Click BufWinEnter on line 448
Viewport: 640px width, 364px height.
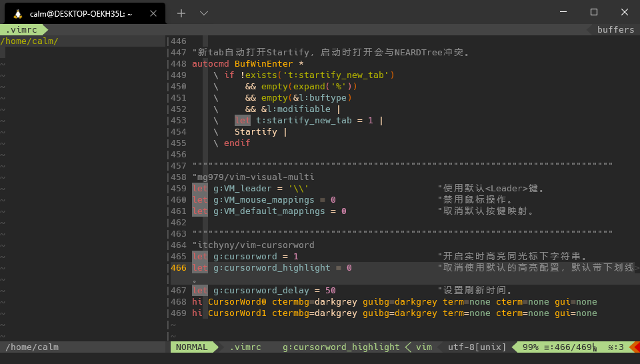click(x=264, y=63)
